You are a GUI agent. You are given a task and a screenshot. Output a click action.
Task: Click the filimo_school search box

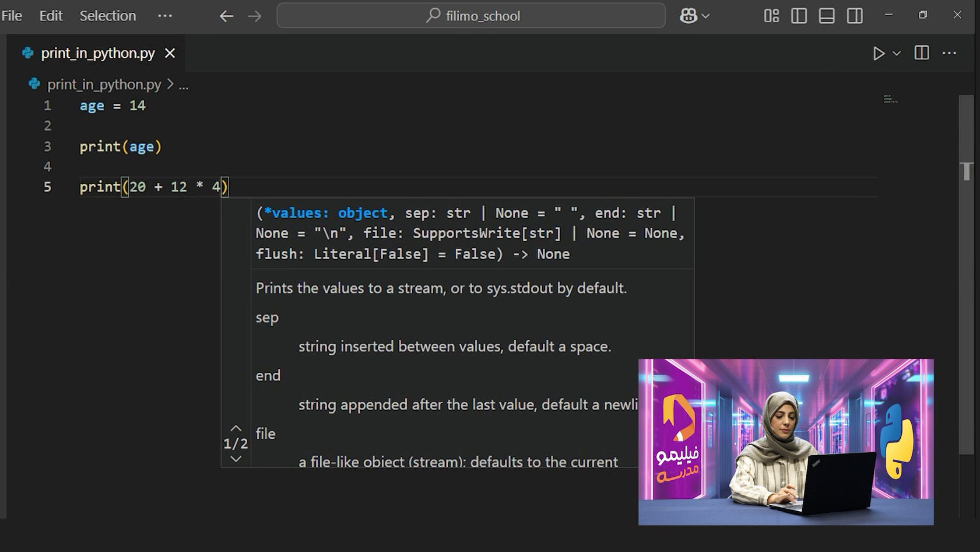pyautogui.click(x=471, y=16)
